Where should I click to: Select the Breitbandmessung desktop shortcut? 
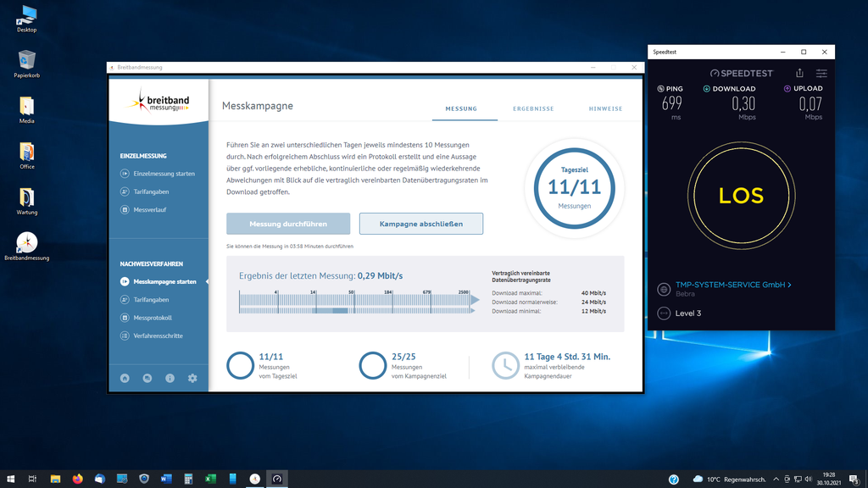26,247
